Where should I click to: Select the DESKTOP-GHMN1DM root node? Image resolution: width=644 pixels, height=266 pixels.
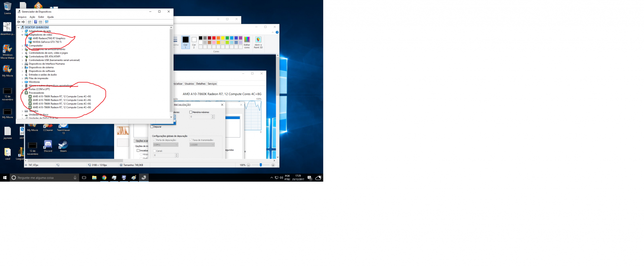36,27
